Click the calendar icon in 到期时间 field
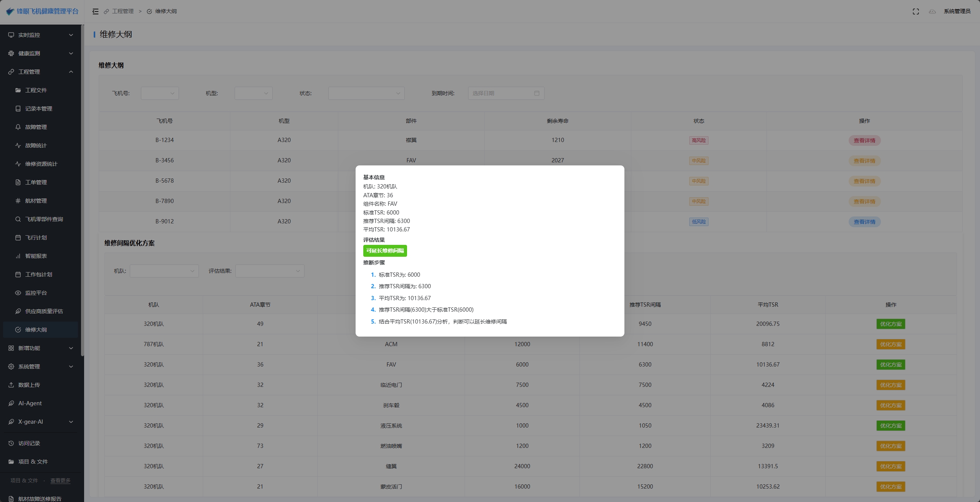This screenshot has width=980, height=502. point(537,93)
